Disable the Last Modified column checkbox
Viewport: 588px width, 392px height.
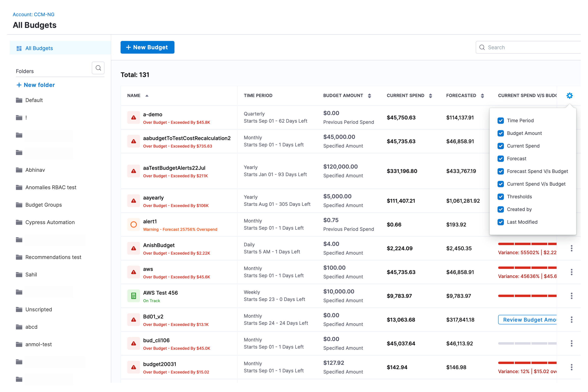(501, 222)
